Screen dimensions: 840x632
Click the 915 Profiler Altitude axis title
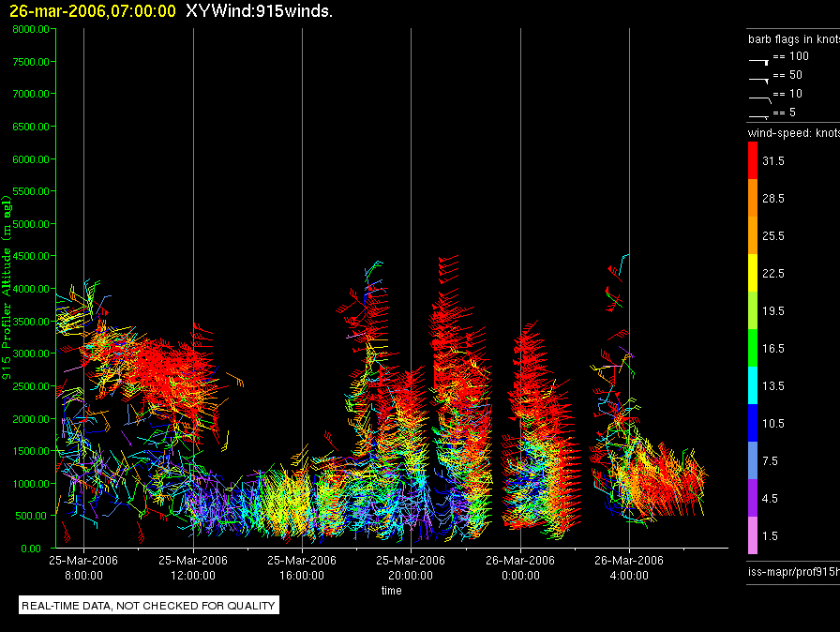(x=7, y=288)
